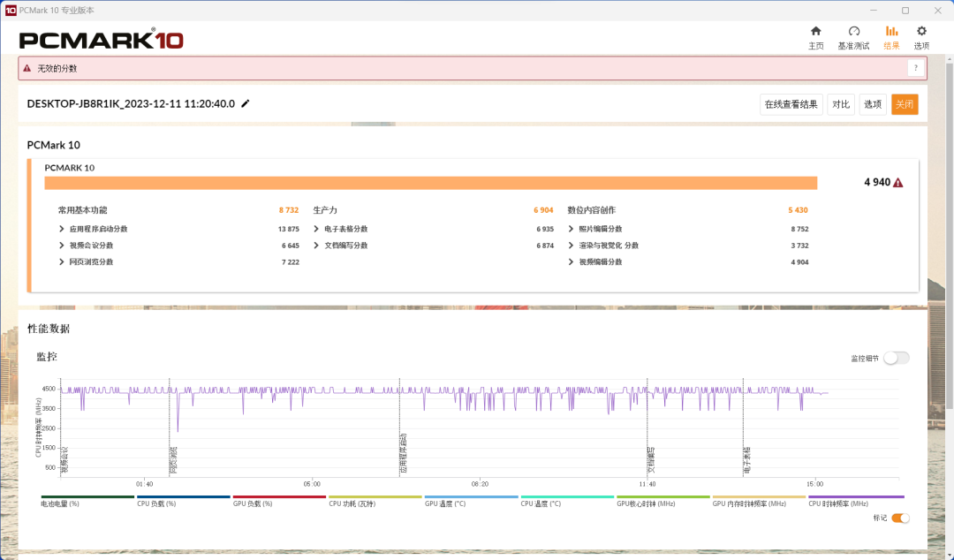Click the 无效的分数 alert text
Screen dimensions: 954x560
[57, 68]
